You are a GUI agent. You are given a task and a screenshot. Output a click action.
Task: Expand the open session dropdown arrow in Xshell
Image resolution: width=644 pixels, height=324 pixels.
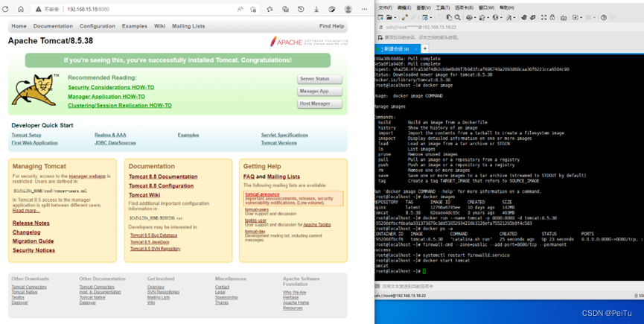pyautogui.click(x=395, y=18)
